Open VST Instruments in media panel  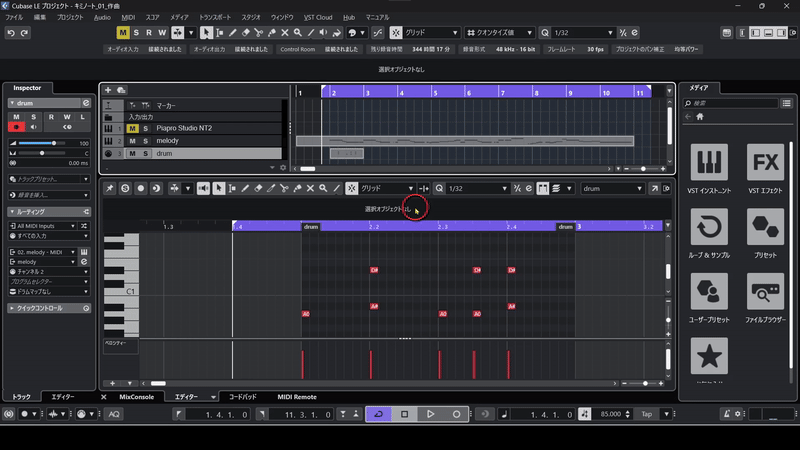tap(709, 168)
